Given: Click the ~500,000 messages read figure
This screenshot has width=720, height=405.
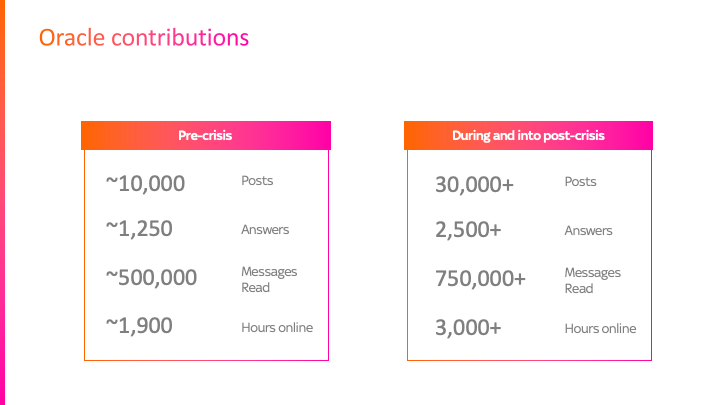Looking at the screenshot, I should pyautogui.click(x=151, y=277).
